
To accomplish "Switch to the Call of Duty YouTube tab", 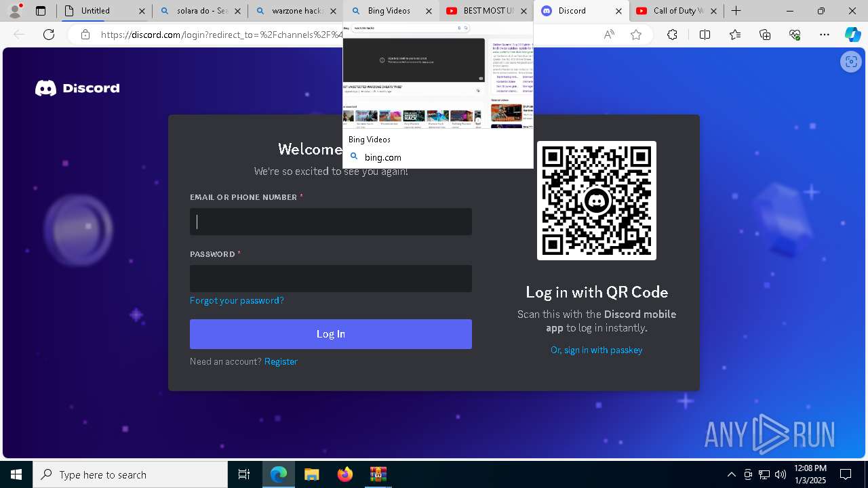I will click(675, 11).
